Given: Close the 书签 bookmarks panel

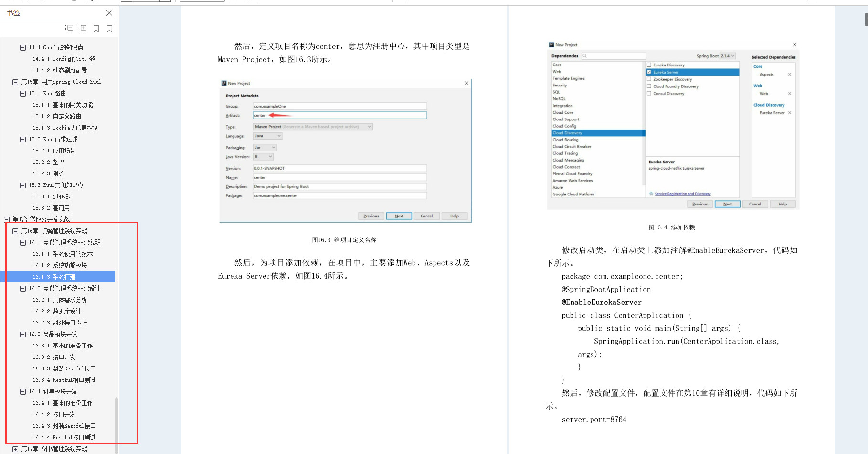Looking at the screenshot, I should point(109,13).
